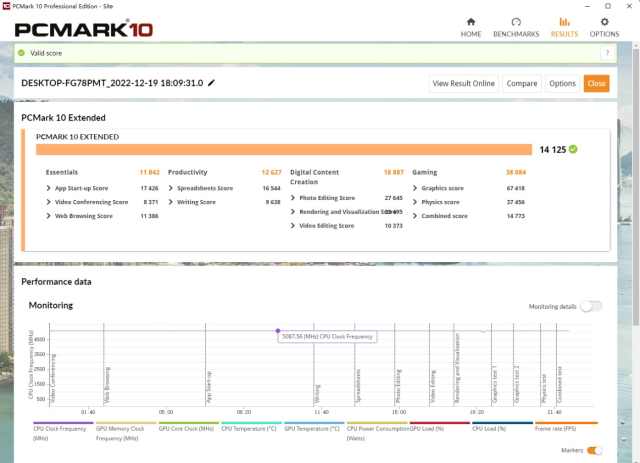Toggle CPU Power Consumption legend series
This screenshot has width=640, height=463.
point(377,432)
